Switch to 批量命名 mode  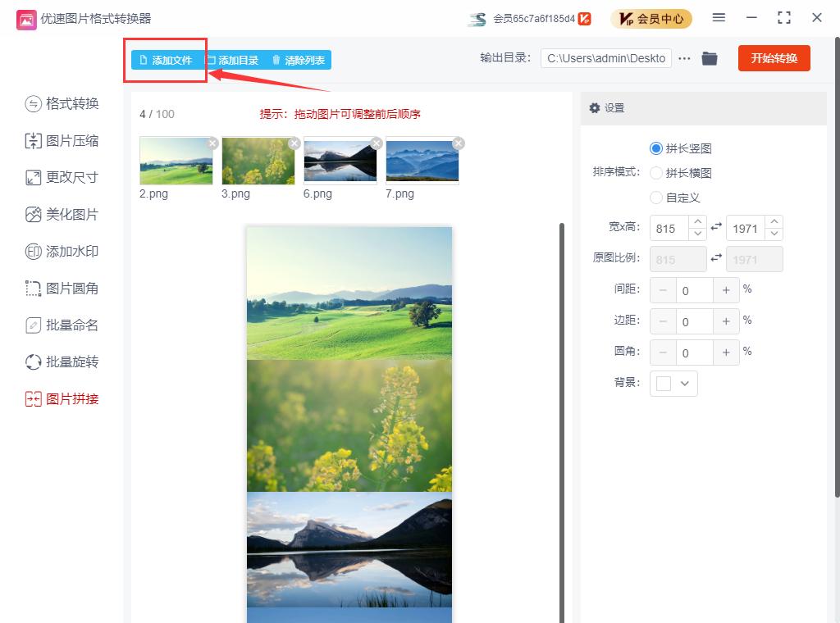[x=62, y=325]
